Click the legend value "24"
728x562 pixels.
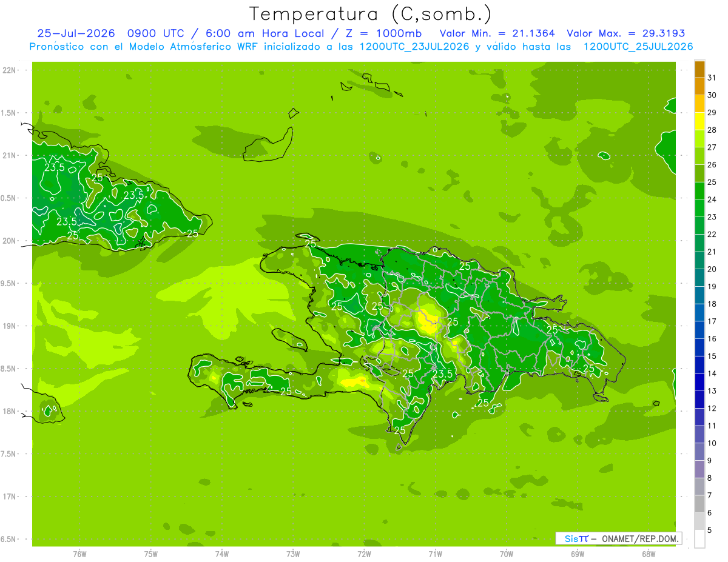coord(712,199)
